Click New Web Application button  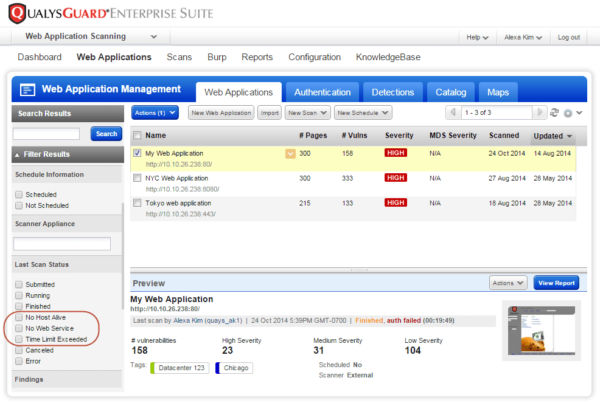point(221,113)
